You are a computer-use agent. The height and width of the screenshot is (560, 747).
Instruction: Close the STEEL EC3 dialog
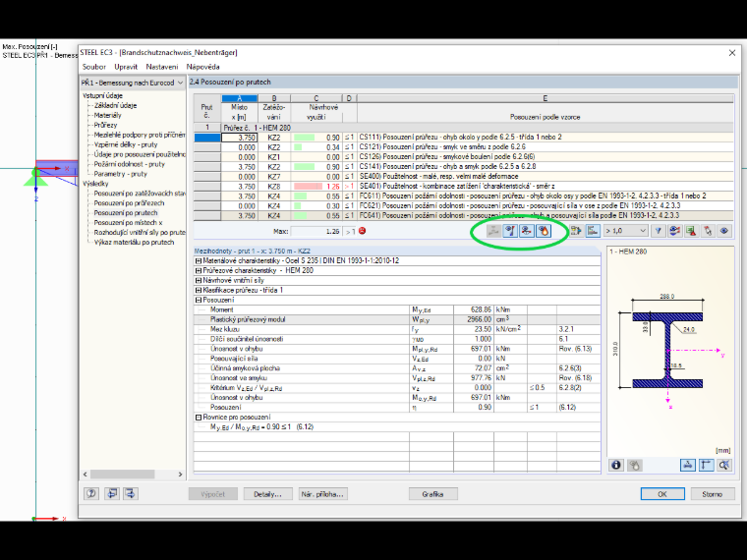click(732, 53)
